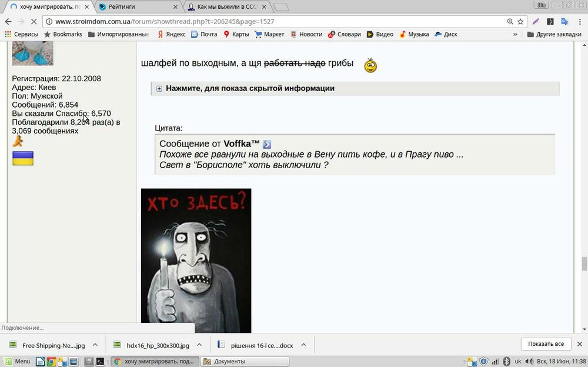Open Сервисы apps shortcut
Screen dimensions: 588x367
[21, 34]
